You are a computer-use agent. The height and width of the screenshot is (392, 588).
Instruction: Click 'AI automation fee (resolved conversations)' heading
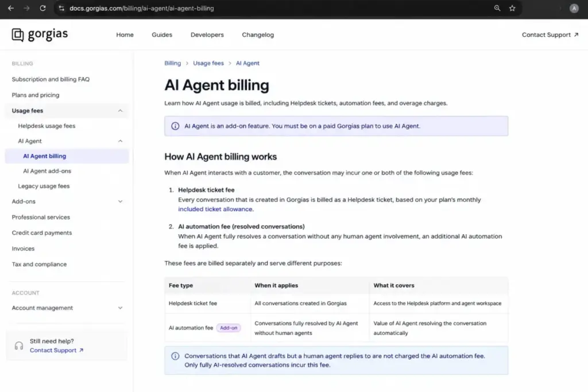coord(242,227)
